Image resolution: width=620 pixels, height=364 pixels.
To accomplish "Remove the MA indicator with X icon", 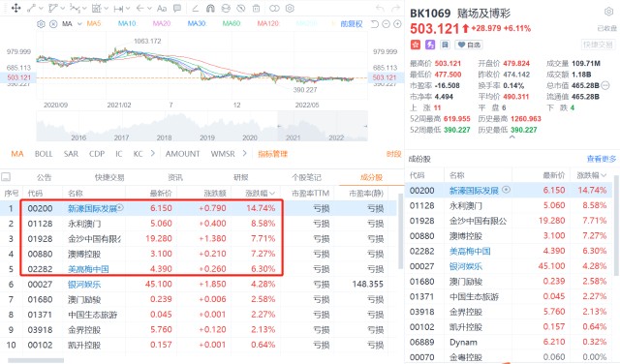I will point(53,24).
